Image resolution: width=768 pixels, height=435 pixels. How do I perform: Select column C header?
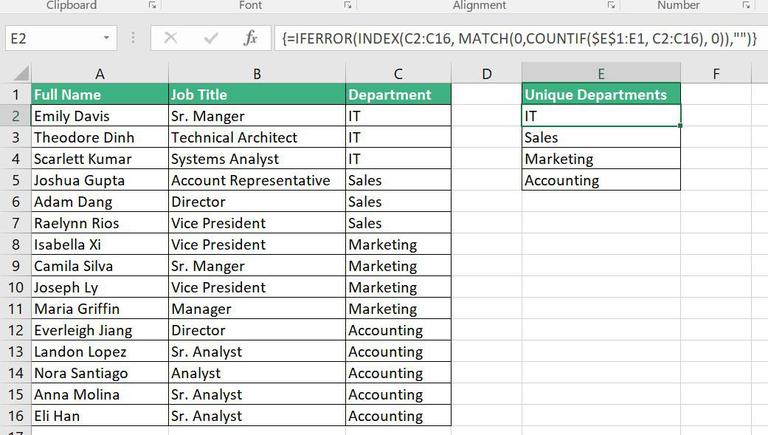coord(398,73)
